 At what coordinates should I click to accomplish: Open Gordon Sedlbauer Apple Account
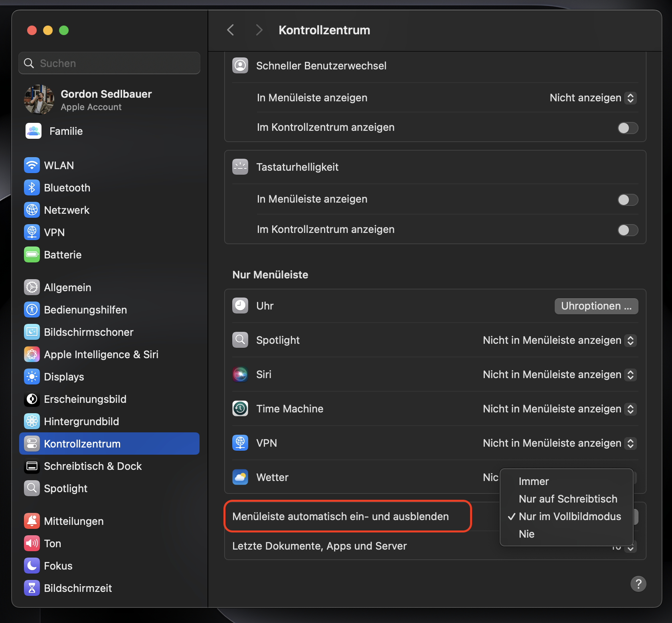pyautogui.click(x=109, y=100)
